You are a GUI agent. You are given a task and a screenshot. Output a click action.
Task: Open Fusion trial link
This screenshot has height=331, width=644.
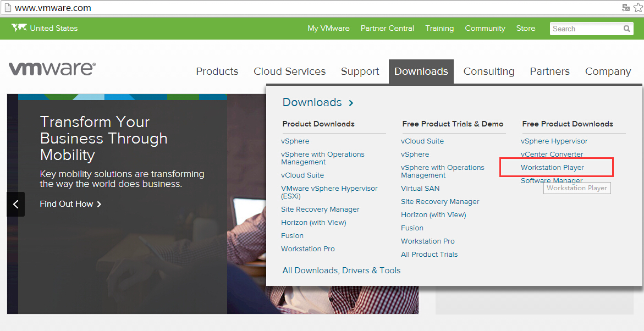412,228
